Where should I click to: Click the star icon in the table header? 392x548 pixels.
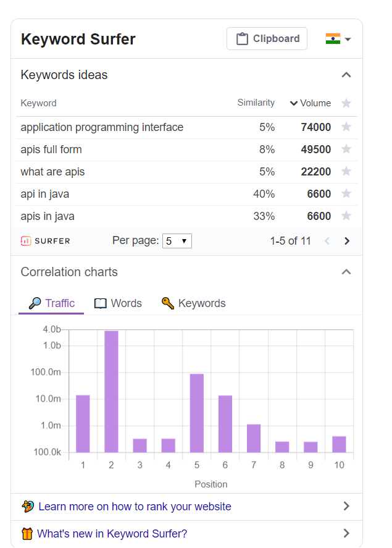346,103
